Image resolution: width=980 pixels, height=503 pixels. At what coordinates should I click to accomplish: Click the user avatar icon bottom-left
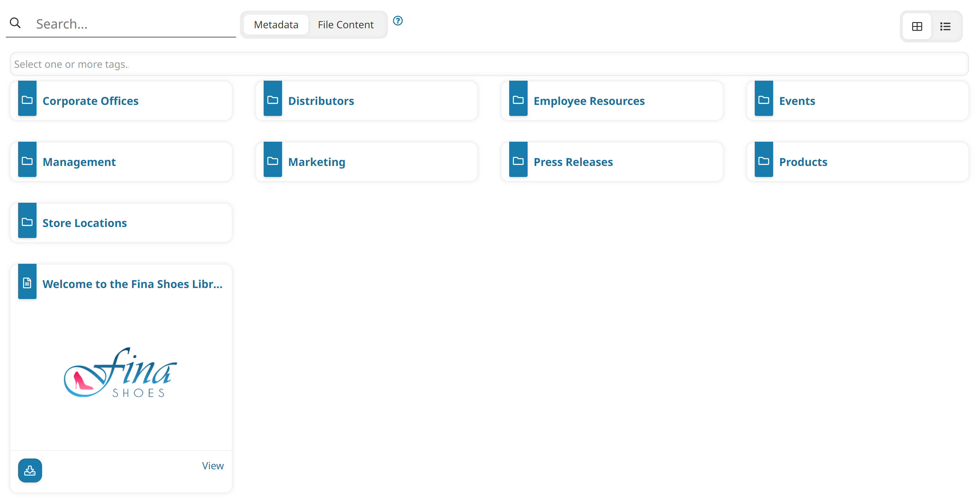30,470
